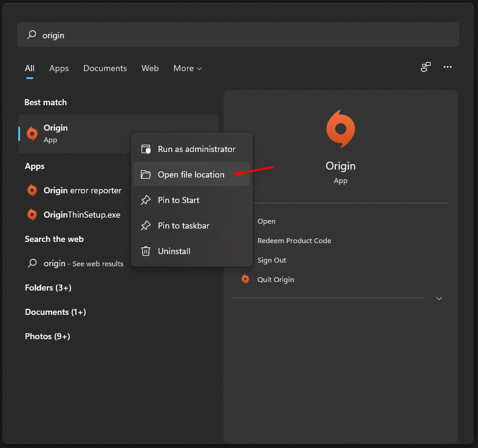
Task: Click Redeem Product Code action
Action: (x=294, y=241)
